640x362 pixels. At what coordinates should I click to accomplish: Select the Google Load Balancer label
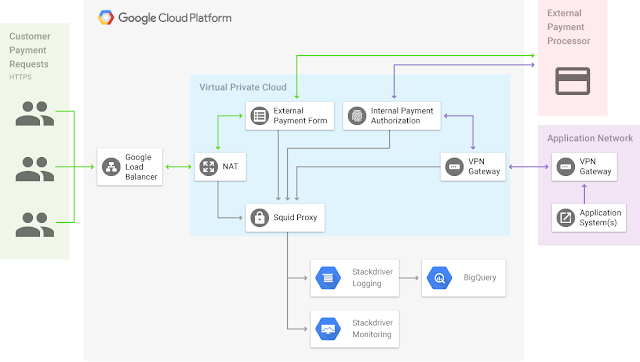[x=141, y=167]
